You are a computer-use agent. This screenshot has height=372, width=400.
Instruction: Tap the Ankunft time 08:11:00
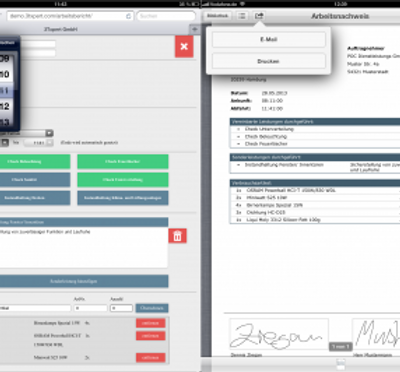(272, 101)
